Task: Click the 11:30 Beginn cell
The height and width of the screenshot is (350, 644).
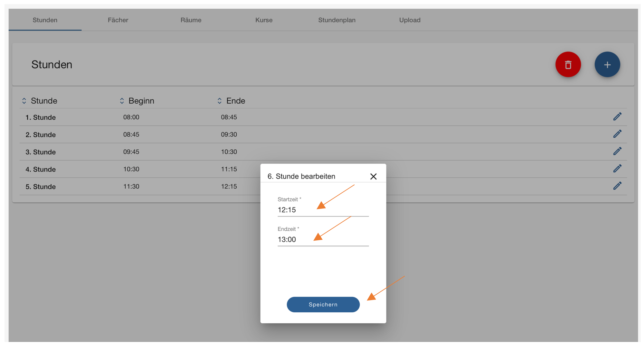Action: (x=131, y=187)
